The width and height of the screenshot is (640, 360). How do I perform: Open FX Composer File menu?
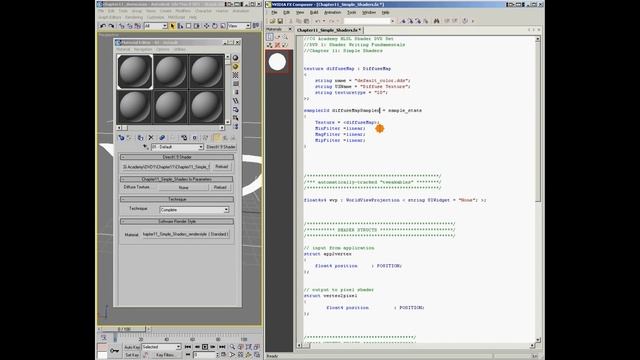[x=274, y=13]
